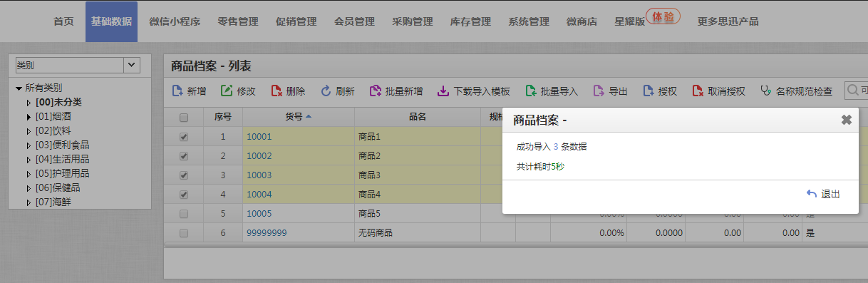Select the [01]烟酒 category label
Viewport: 868px width, 283px height.
[x=53, y=117]
